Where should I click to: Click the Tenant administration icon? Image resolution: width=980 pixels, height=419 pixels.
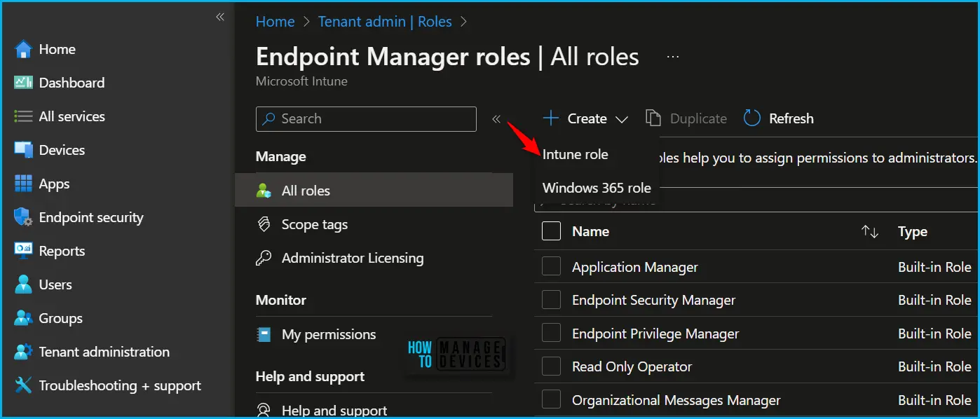coord(23,352)
